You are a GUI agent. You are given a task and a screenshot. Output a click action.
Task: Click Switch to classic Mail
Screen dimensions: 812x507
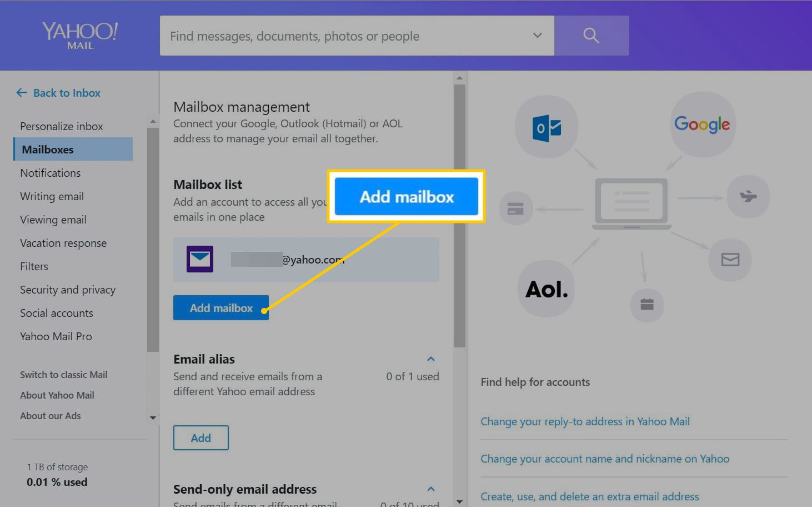coord(64,375)
